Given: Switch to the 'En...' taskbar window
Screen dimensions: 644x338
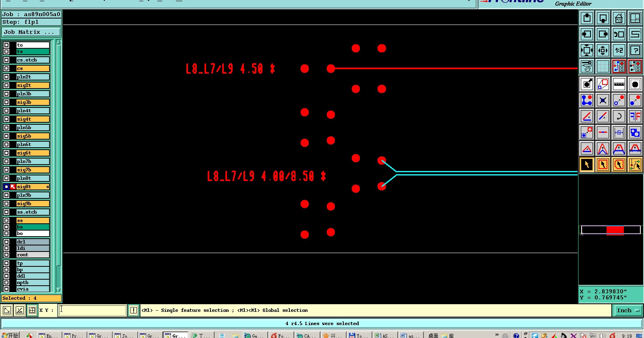Looking at the screenshot, I should pyautogui.click(x=47, y=335).
